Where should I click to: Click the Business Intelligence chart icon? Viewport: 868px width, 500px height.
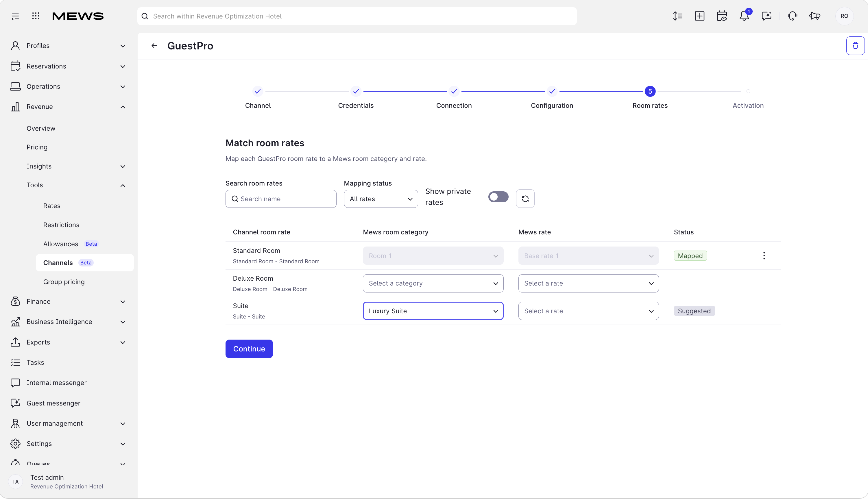click(15, 322)
